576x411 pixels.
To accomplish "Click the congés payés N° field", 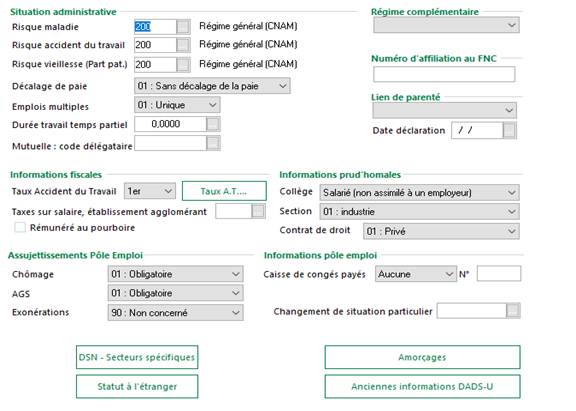I will [499, 274].
